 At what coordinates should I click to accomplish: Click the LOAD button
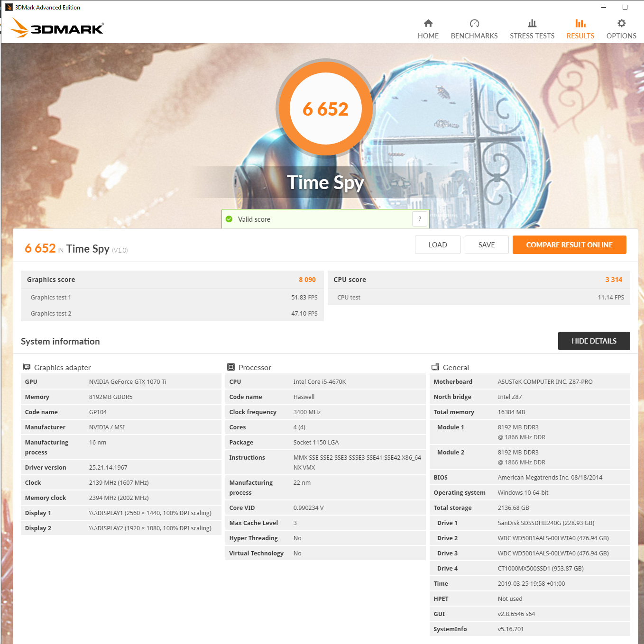[438, 245]
